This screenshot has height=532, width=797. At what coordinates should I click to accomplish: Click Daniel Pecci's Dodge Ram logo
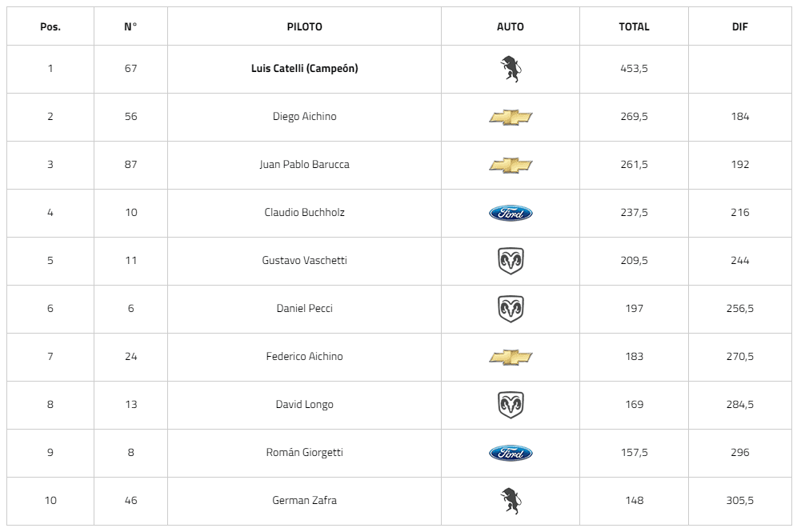coord(511,309)
